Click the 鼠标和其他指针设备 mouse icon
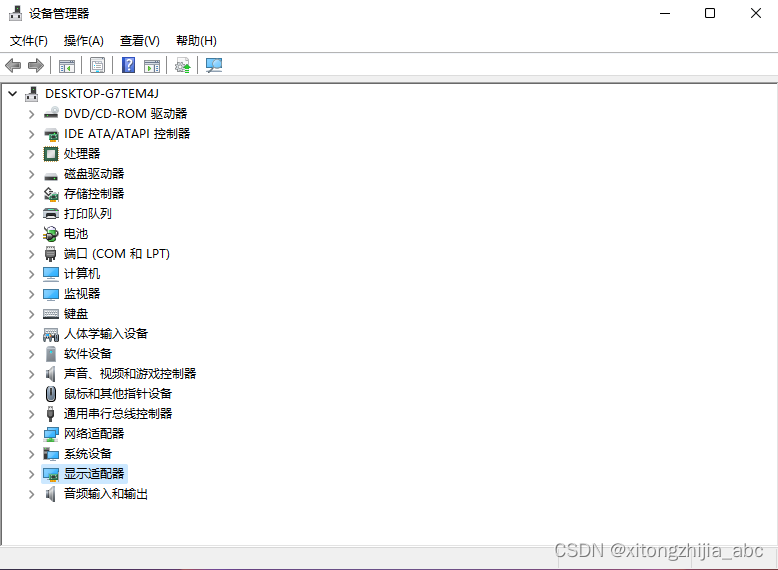 51,394
